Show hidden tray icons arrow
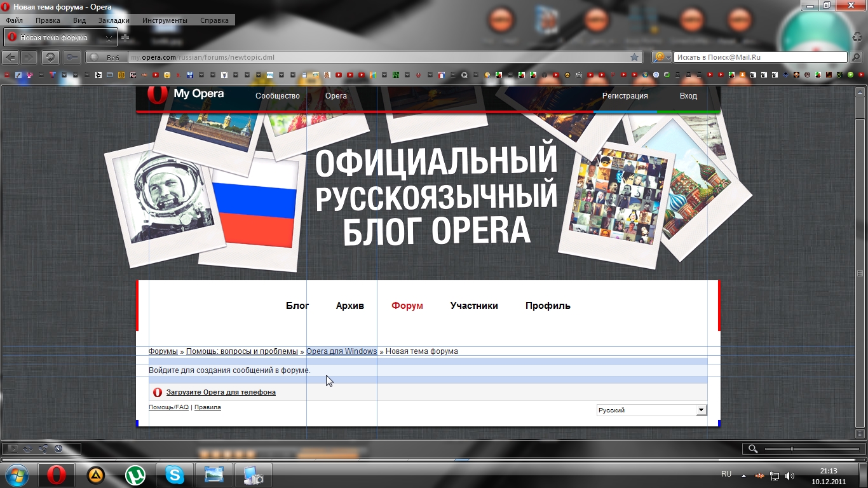This screenshot has width=868, height=488. [743, 475]
